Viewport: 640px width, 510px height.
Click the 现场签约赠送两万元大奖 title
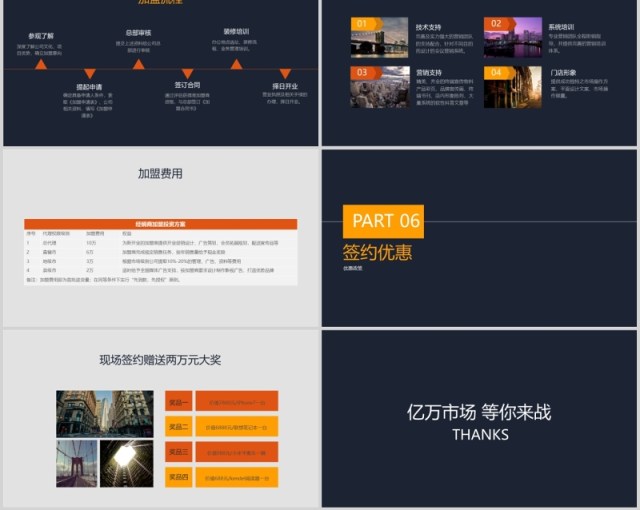pyautogui.click(x=160, y=360)
